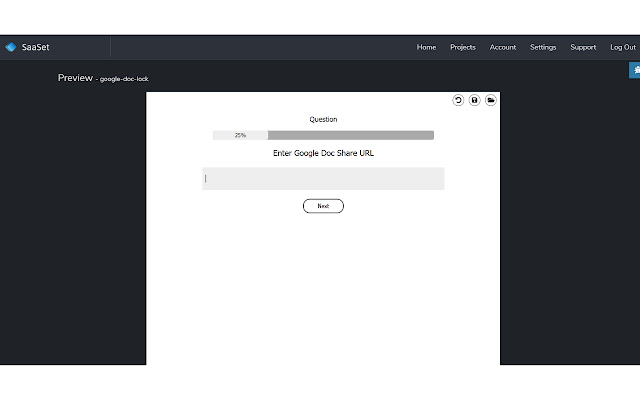The height and width of the screenshot is (400, 640).
Task: Click the 25% progress bar
Action: point(323,135)
